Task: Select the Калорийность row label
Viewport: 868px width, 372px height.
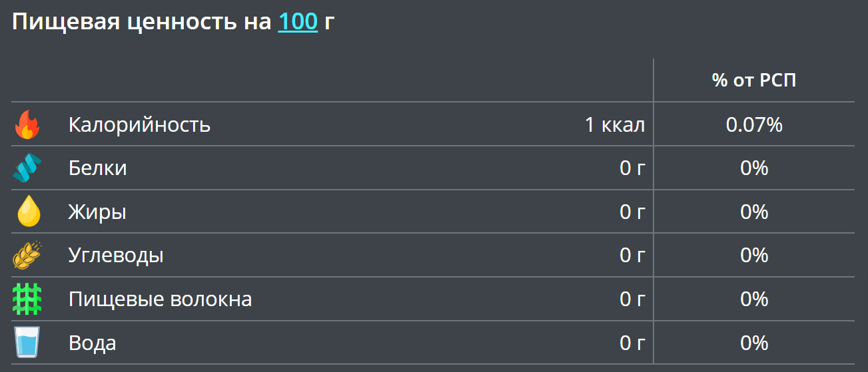Action: tap(139, 124)
